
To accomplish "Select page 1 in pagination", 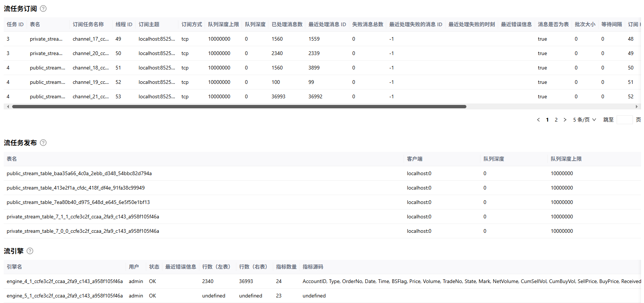I will (547, 120).
